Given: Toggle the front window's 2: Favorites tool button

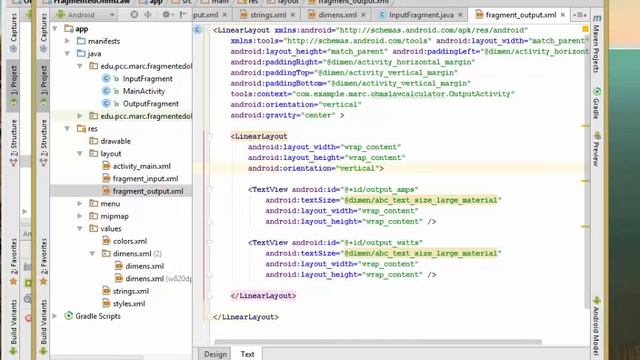Looking at the screenshot, I should [x=43, y=261].
